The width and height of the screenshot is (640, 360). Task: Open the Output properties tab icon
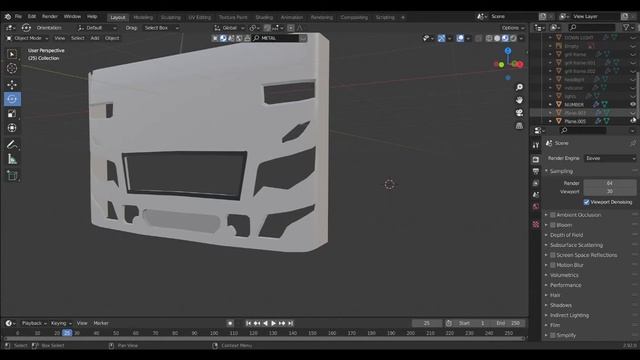tap(536, 171)
